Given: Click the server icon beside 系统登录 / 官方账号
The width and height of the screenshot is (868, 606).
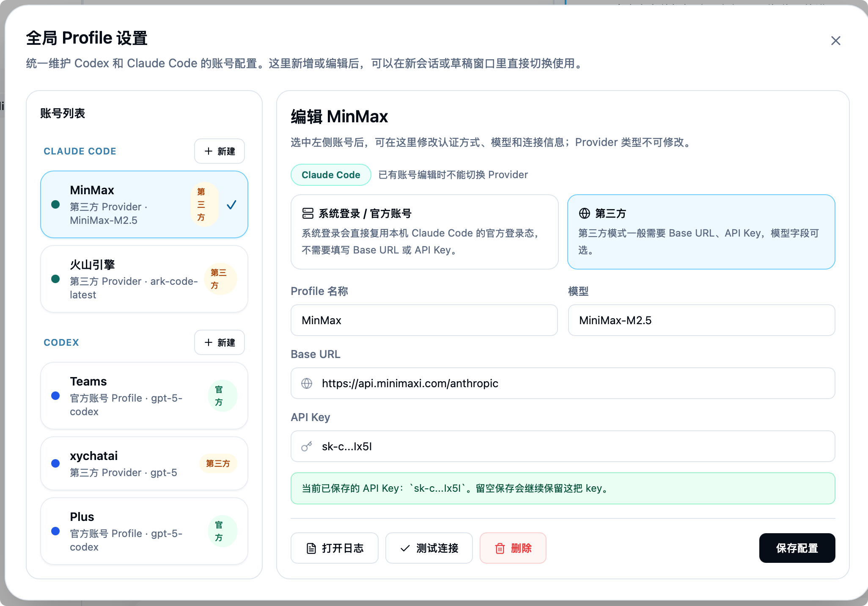Looking at the screenshot, I should (x=308, y=213).
